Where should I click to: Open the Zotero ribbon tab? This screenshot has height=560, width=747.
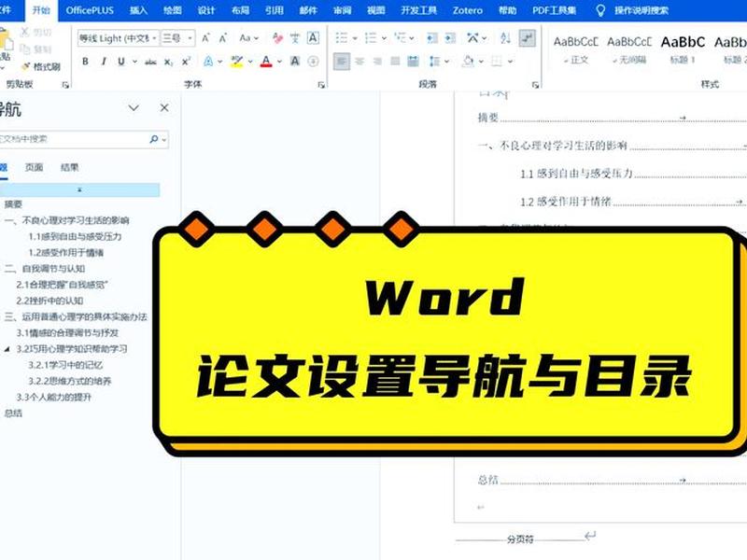468,10
